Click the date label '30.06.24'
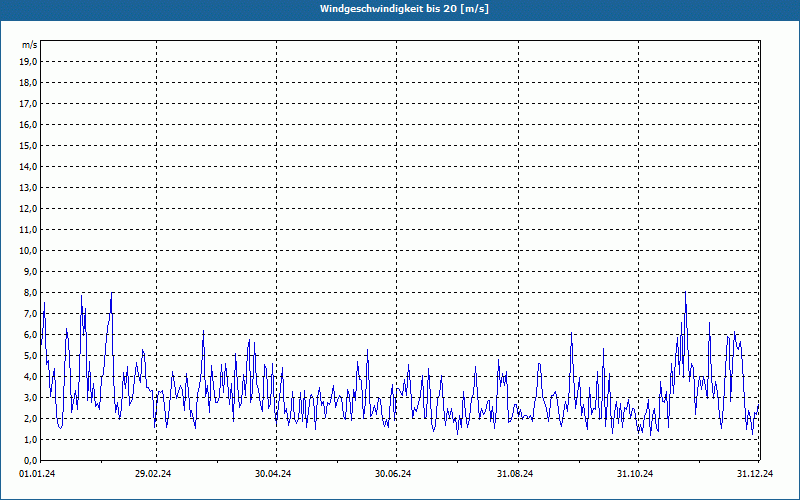800x500 pixels. point(393,474)
